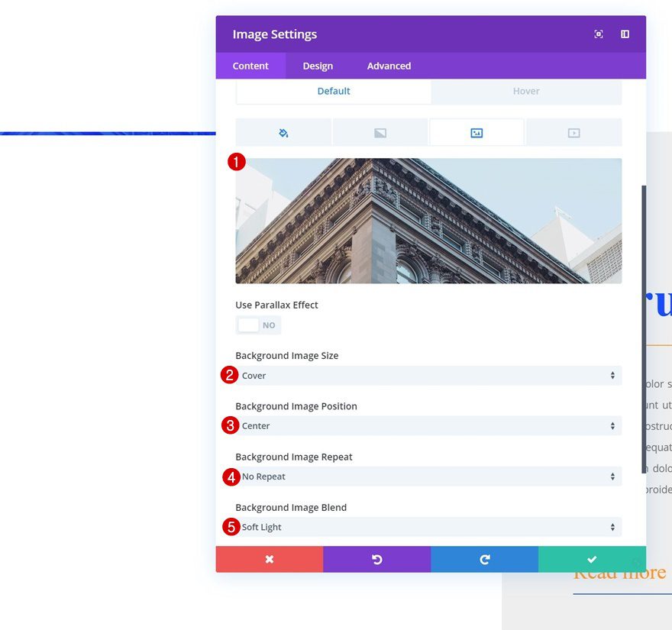Click the layout view icon in the header
672x630 pixels.
624,34
